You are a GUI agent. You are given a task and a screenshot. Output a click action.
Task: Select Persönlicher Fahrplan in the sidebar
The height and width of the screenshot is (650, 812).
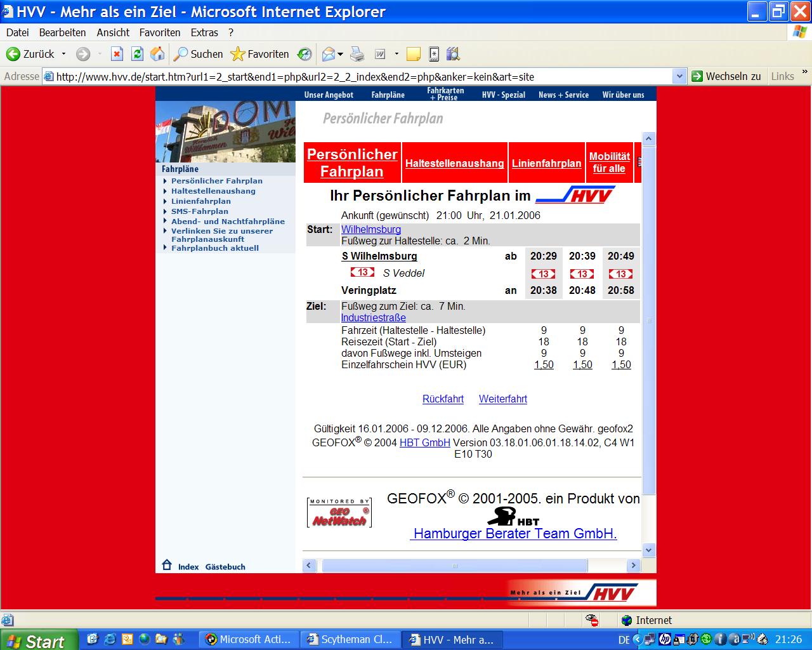tap(216, 181)
